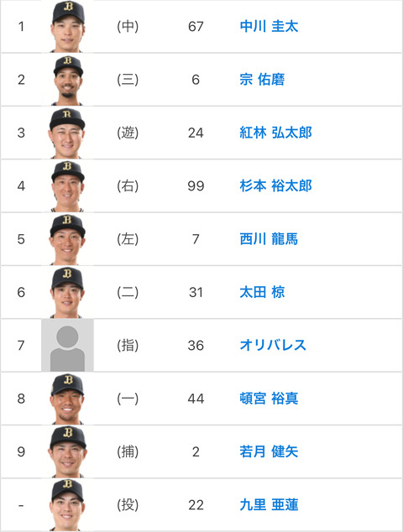Open player link 若月 健矢
403x532 pixels.
(x=269, y=451)
